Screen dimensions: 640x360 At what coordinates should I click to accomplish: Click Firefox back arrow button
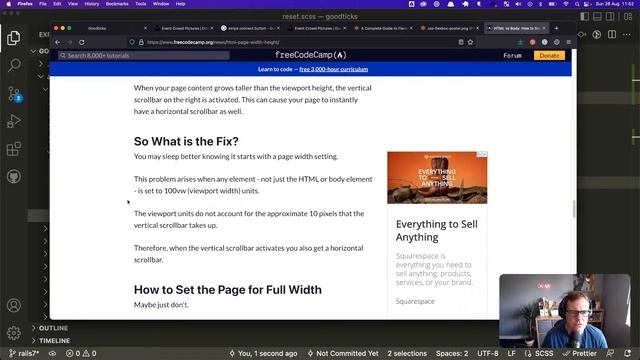pos(58,42)
